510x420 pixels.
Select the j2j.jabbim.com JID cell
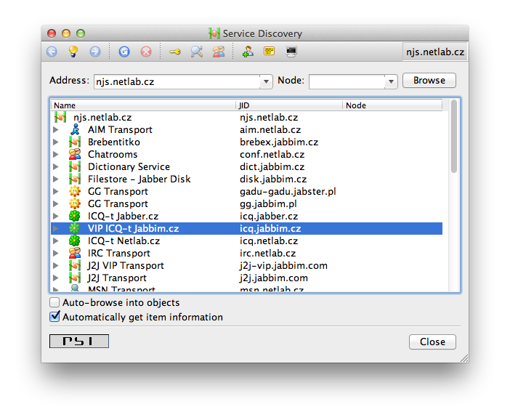pyautogui.click(x=274, y=278)
